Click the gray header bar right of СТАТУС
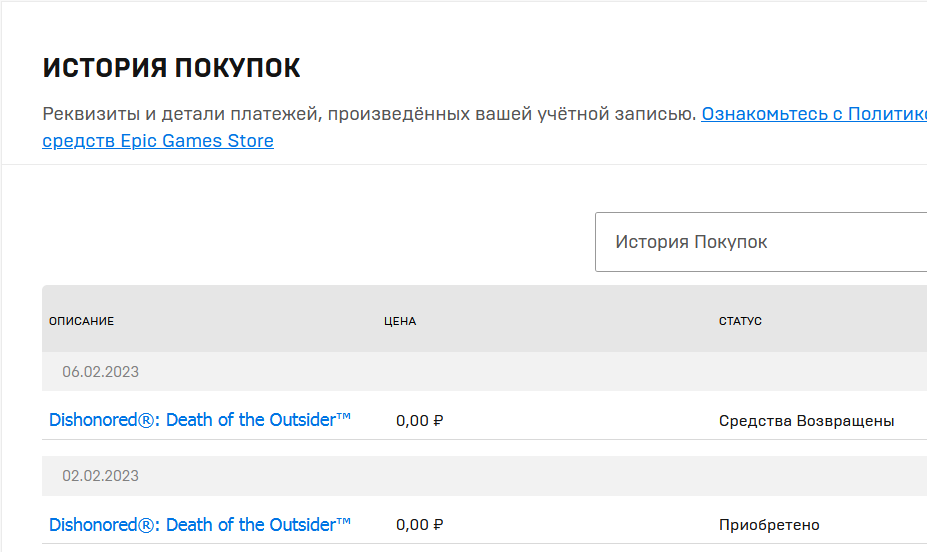This screenshot has height=552, width=927. tap(850, 321)
